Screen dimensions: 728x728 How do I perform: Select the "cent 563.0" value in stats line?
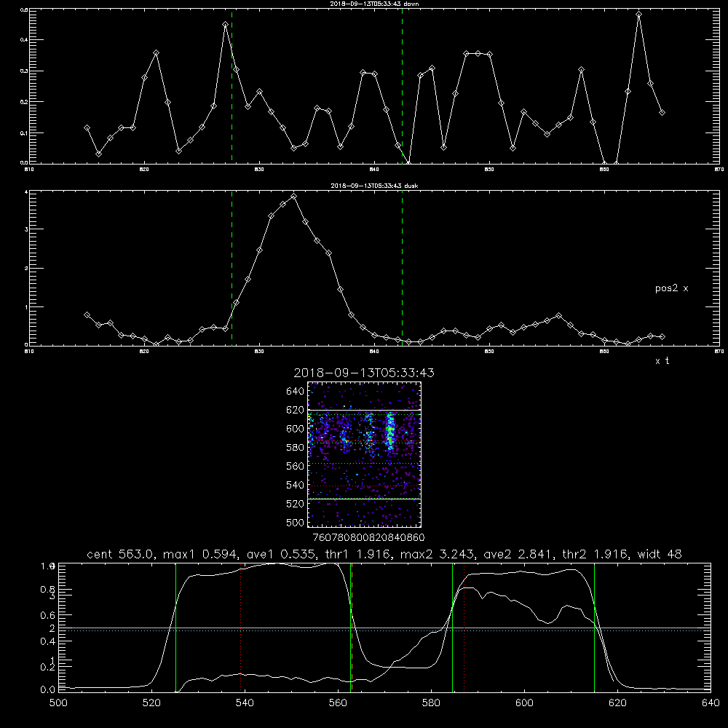(x=120, y=554)
